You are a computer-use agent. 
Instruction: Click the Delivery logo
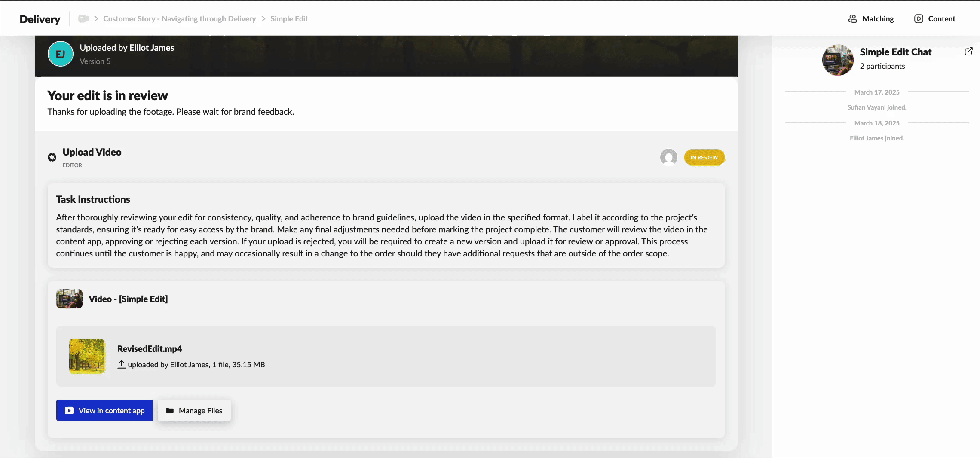40,19
